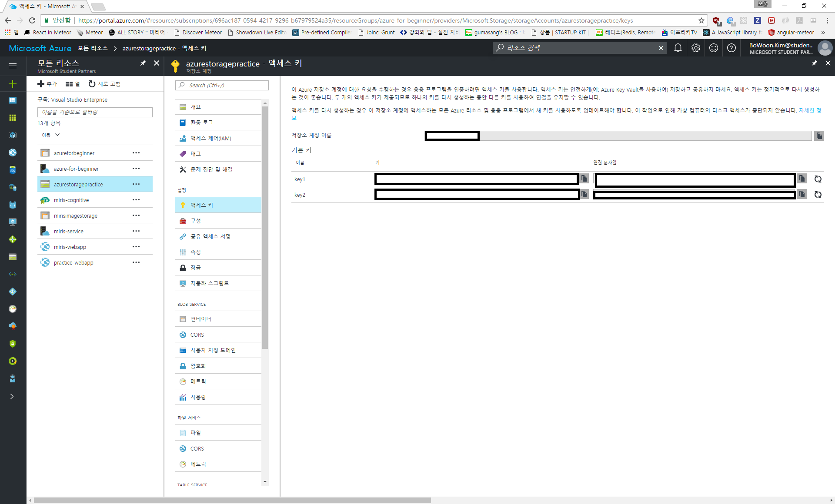Click the 추가 button
The width and height of the screenshot is (835, 504).
pyautogui.click(x=47, y=84)
